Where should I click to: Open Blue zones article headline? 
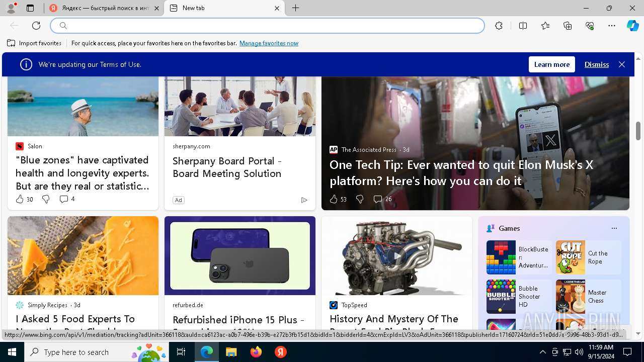(83, 173)
